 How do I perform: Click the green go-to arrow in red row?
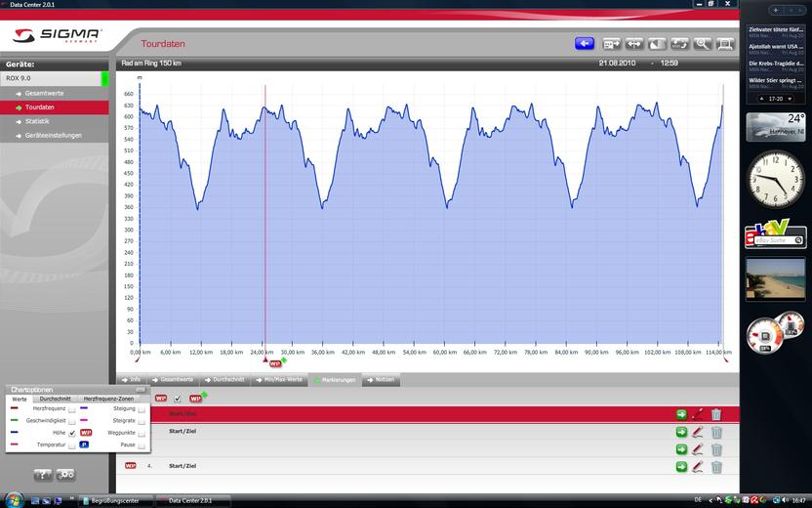pyautogui.click(x=681, y=414)
